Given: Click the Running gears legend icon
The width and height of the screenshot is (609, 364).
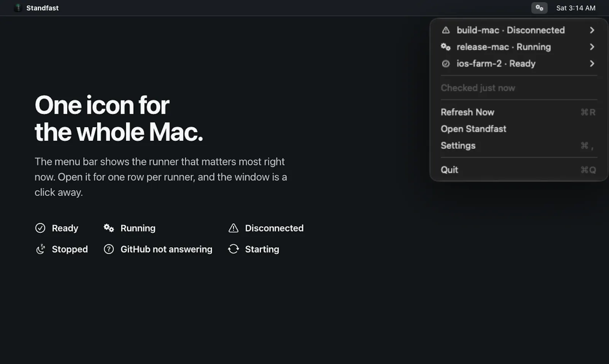Looking at the screenshot, I should 109,228.
